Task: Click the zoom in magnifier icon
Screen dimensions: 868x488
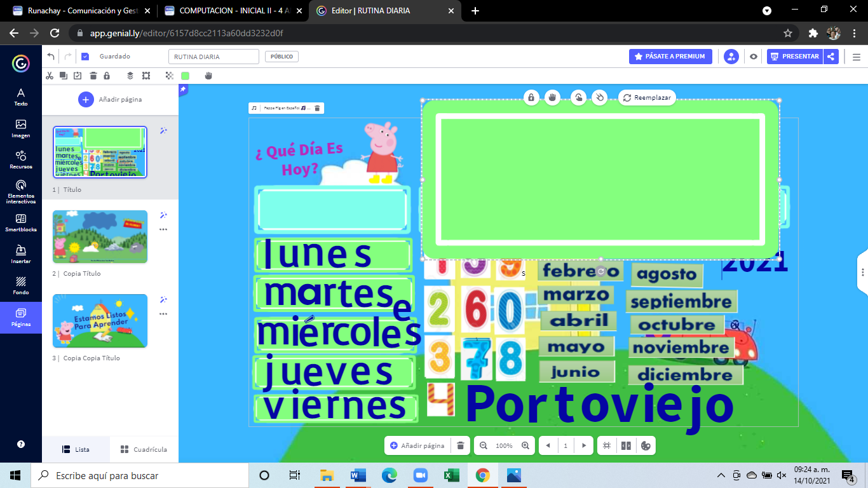Action: tap(525, 445)
